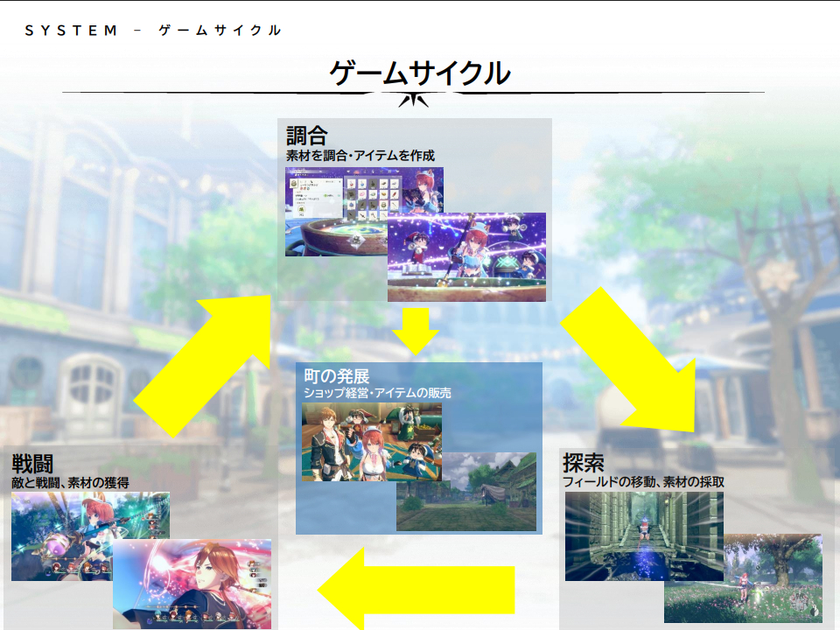Select the 調合 item grid menu screenshot

coord(337,210)
